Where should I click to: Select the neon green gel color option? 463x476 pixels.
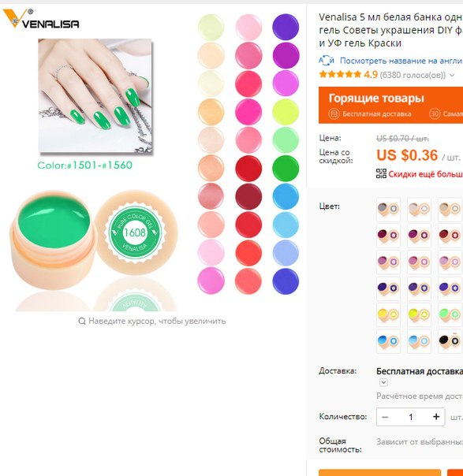click(450, 314)
